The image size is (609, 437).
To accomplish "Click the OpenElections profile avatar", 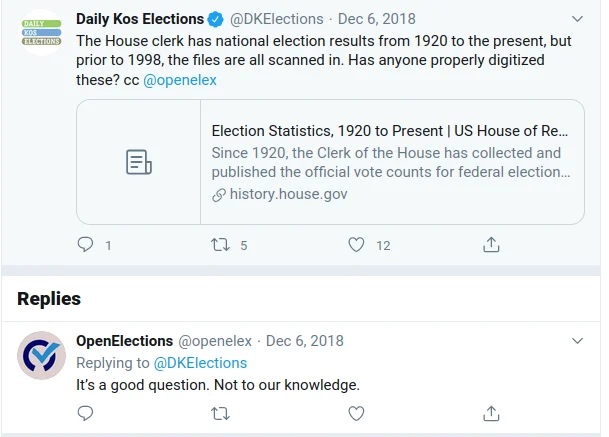I will pos(43,355).
